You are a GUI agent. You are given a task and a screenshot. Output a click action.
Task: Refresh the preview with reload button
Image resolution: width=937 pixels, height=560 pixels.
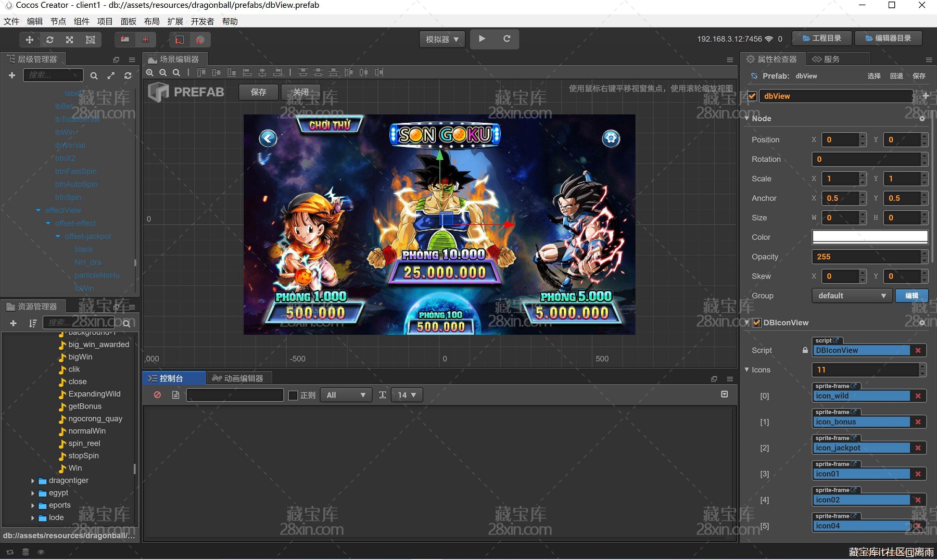coord(507,39)
